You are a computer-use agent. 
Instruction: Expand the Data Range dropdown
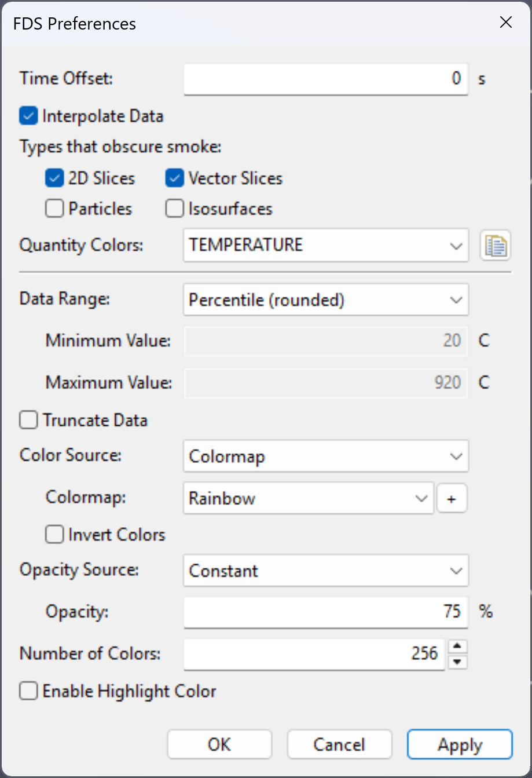coord(326,300)
